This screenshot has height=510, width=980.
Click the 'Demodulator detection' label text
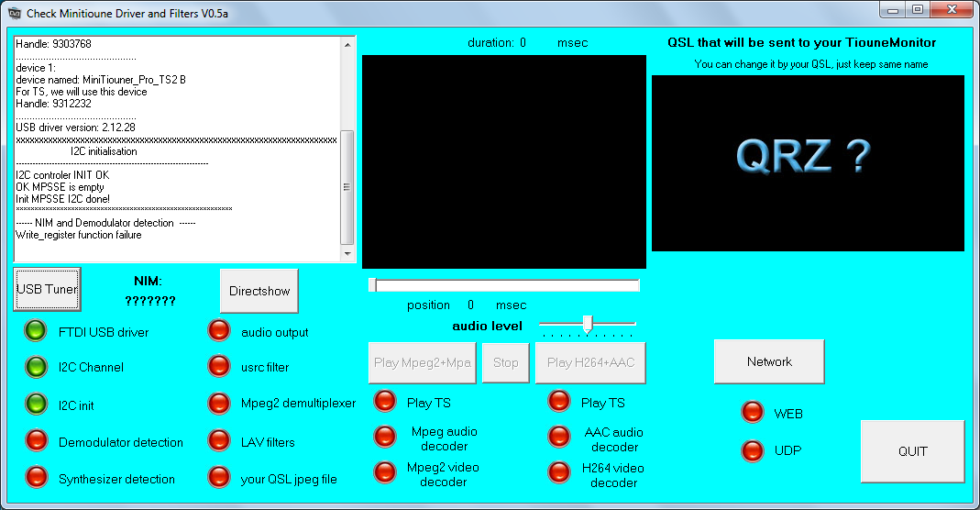121,442
